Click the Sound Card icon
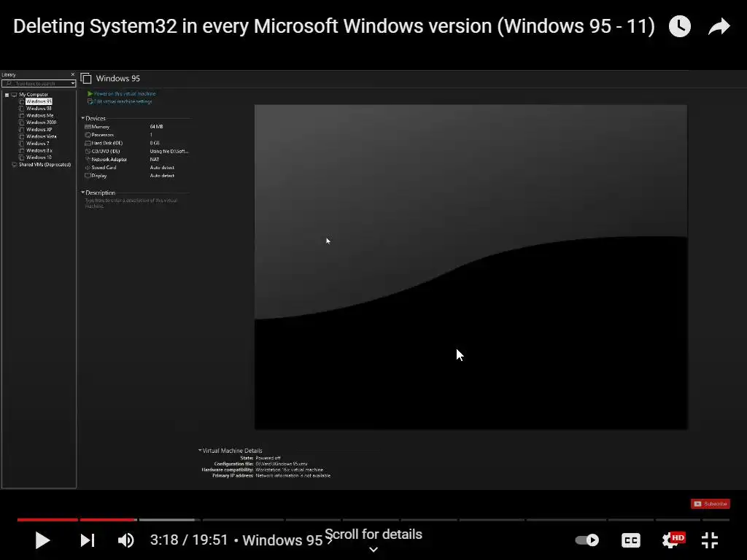This screenshot has width=747, height=560. point(88,168)
